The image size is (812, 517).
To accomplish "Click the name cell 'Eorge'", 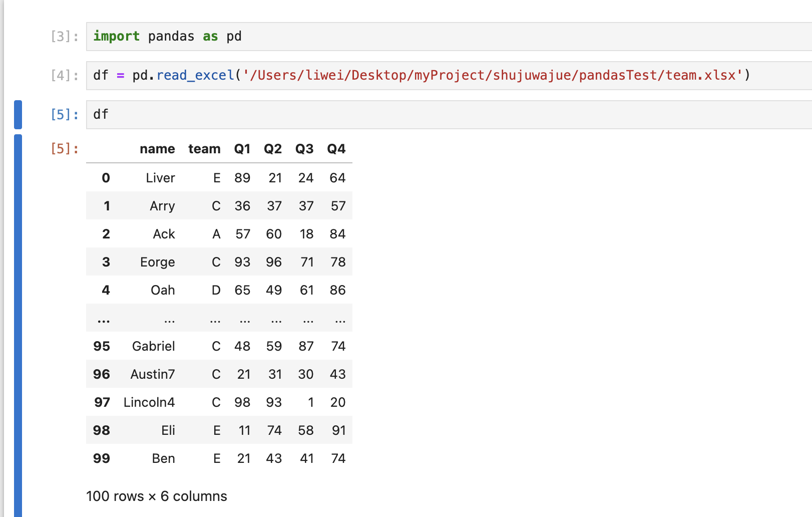I will click(x=158, y=262).
